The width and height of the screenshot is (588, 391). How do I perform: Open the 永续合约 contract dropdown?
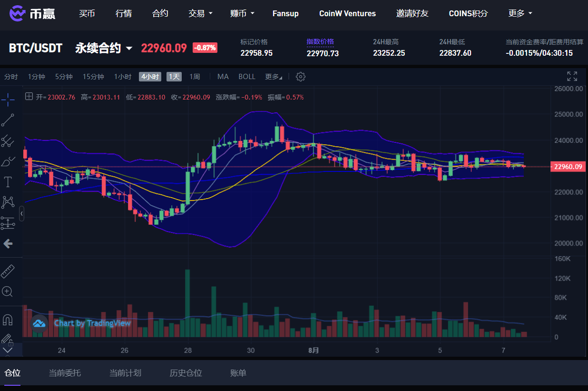click(103, 48)
